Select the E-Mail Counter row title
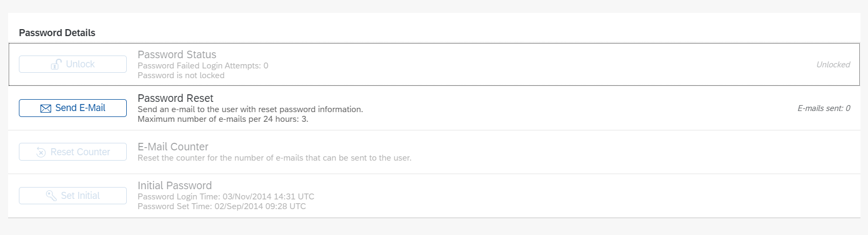 173,147
